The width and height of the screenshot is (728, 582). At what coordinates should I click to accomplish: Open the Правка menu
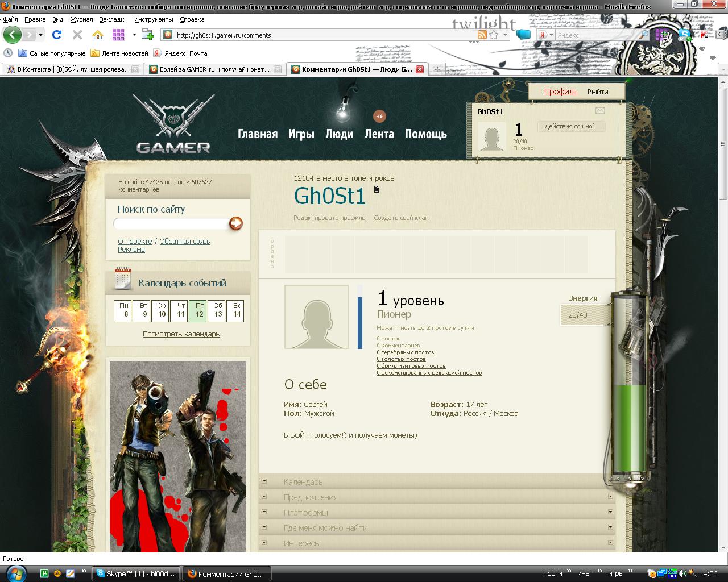pos(35,19)
